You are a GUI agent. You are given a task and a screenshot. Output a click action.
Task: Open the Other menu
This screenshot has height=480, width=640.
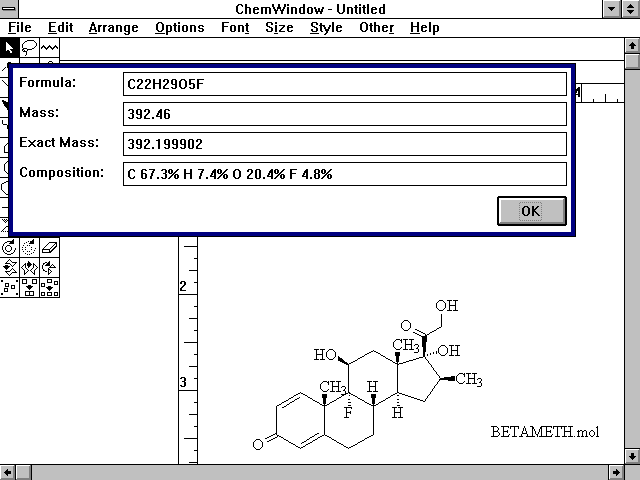click(376, 28)
